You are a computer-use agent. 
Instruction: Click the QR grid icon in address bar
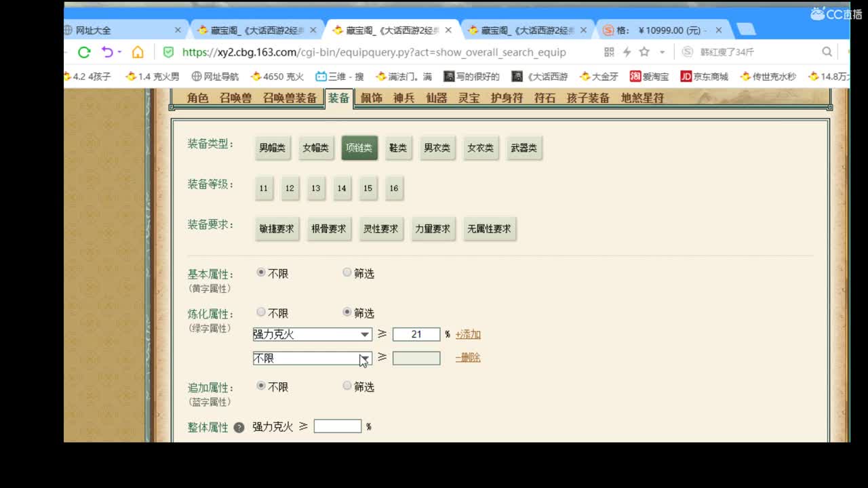click(x=609, y=52)
